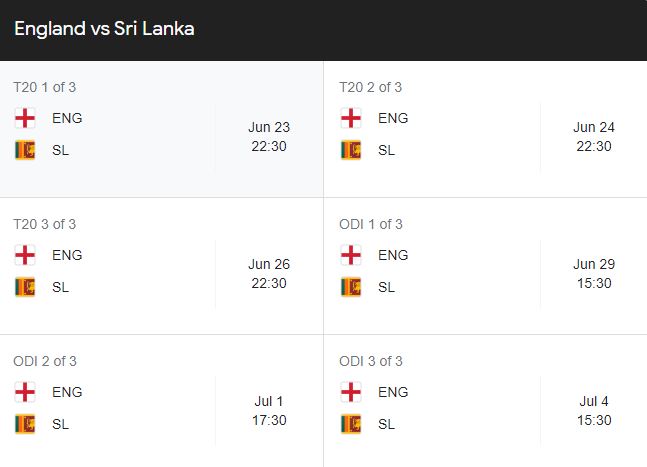Open the T20 3 of 3 match label
This screenshot has width=647, height=467.
[45, 224]
